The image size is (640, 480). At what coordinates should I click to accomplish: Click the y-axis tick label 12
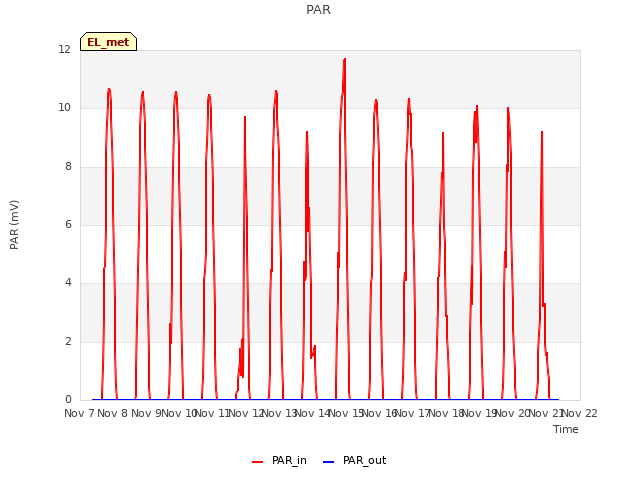64,49
